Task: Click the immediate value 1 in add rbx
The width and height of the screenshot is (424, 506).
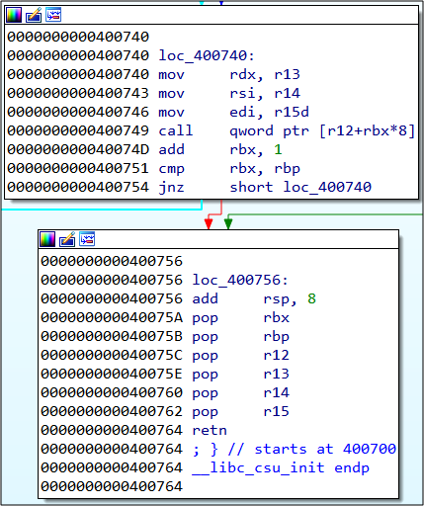Action: (278, 149)
